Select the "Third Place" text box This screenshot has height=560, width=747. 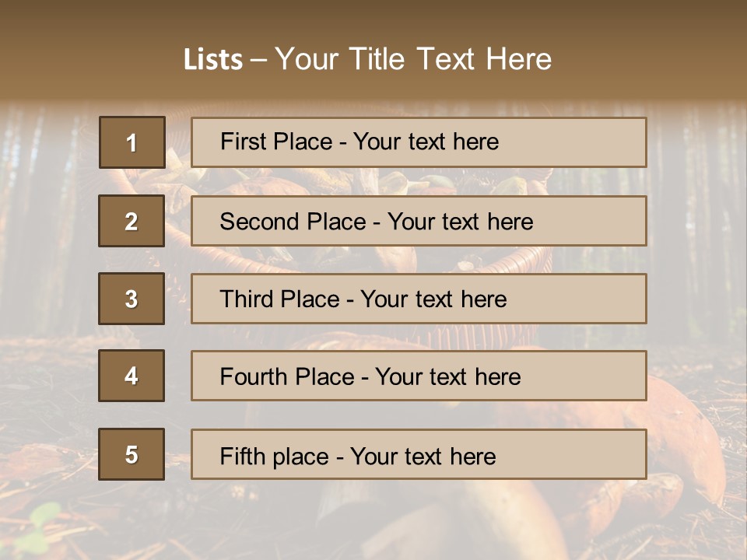click(419, 299)
